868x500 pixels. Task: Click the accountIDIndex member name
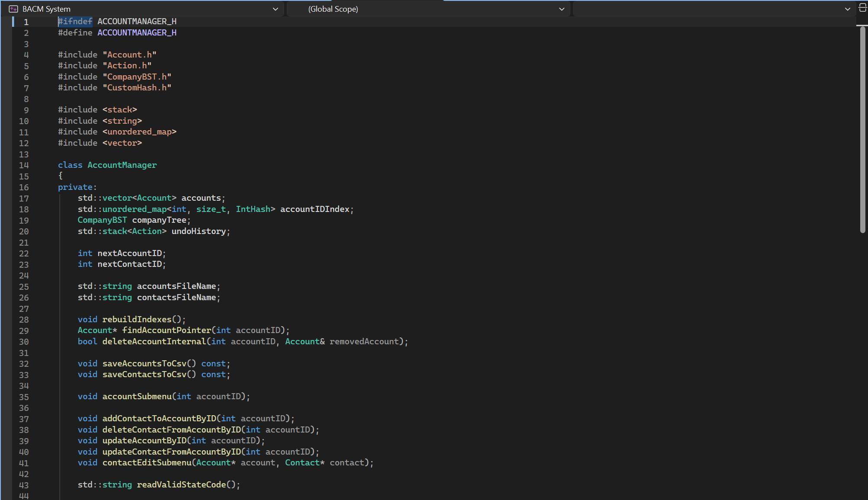click(x=315, y=209)
